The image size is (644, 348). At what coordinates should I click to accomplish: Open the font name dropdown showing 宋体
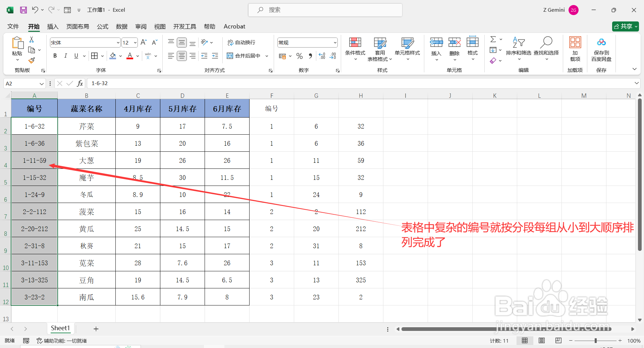pyautogui.click(x=118, y=42)
